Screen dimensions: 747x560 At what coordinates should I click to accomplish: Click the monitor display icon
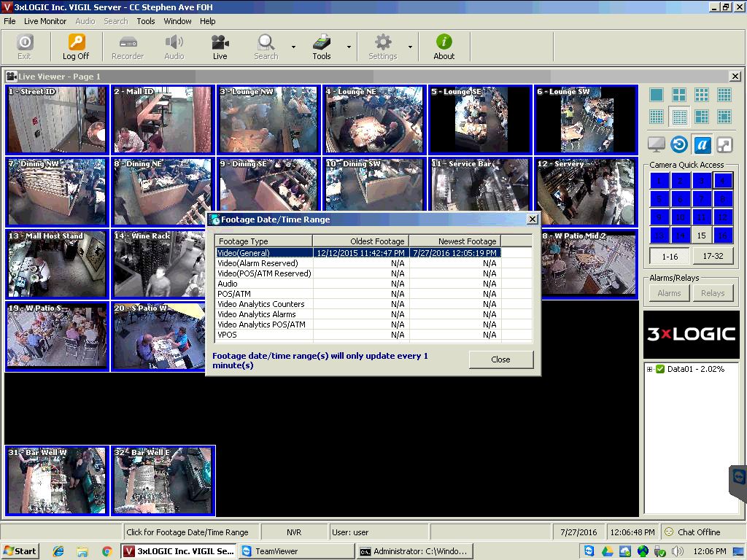657,144
